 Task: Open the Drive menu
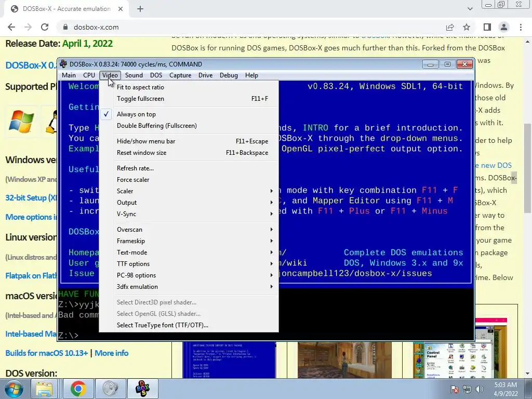(x=206, y=75)
